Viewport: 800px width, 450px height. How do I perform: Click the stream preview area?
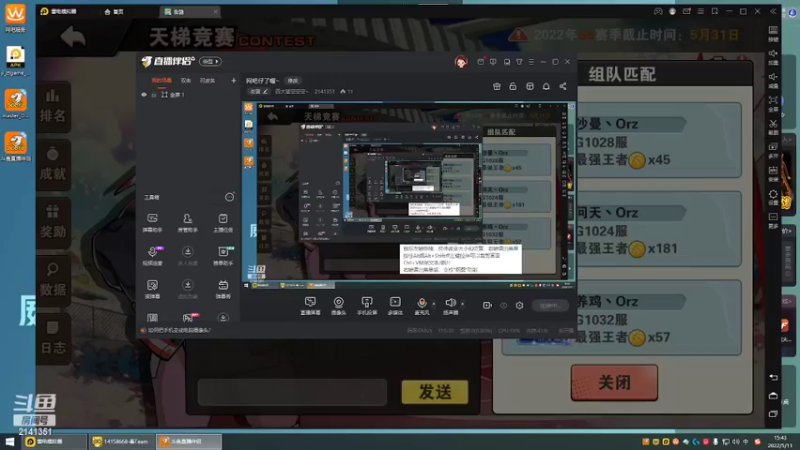click(x=409, y=196)
